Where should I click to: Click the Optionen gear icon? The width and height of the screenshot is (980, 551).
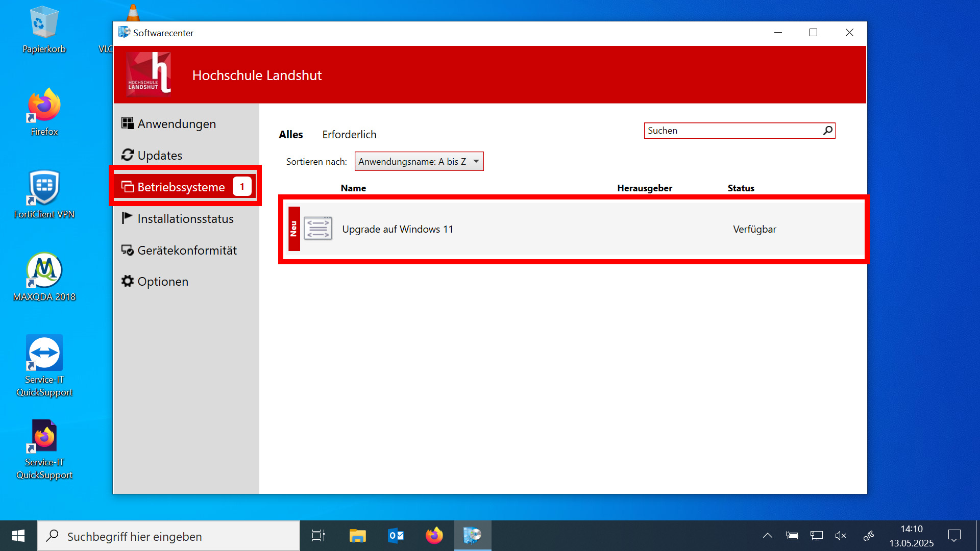coord(127,281)
